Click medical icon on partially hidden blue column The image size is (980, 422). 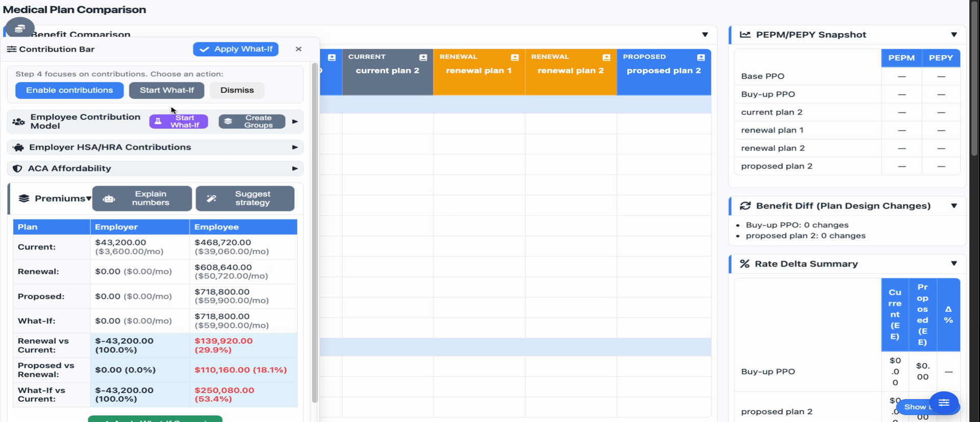[332, 57]
